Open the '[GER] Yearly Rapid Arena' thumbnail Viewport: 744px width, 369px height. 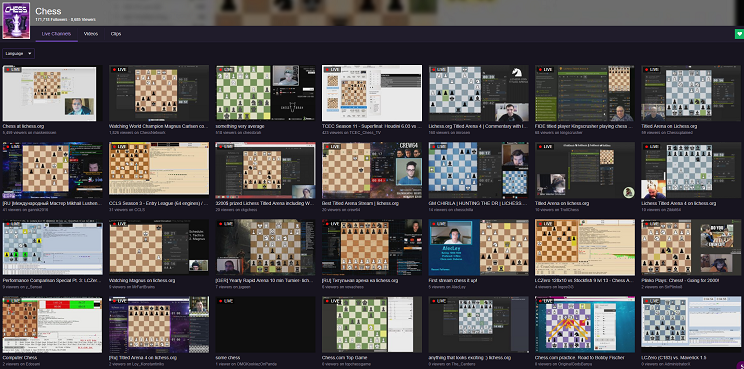click(265, 248)
